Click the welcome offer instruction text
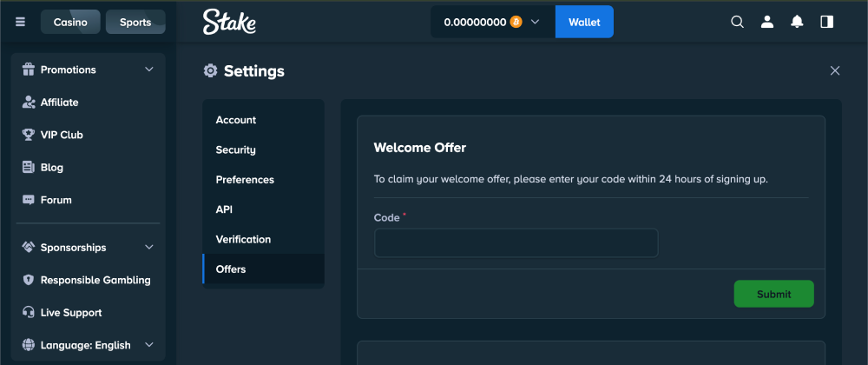Viewport: 868px width, 365px height. [x=571, y=179]
